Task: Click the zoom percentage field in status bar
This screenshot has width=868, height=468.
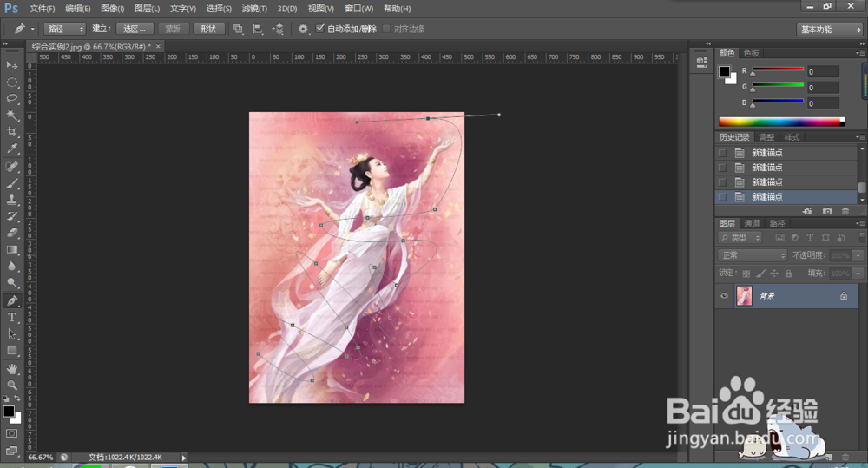Action: click(x=41, y=458)
